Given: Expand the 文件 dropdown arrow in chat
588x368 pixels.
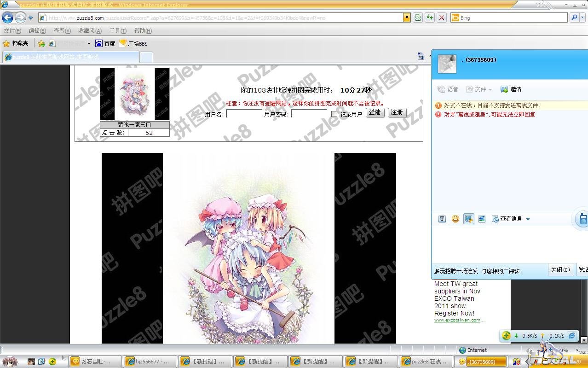Looking at the screenshot, I should [490, 90].
